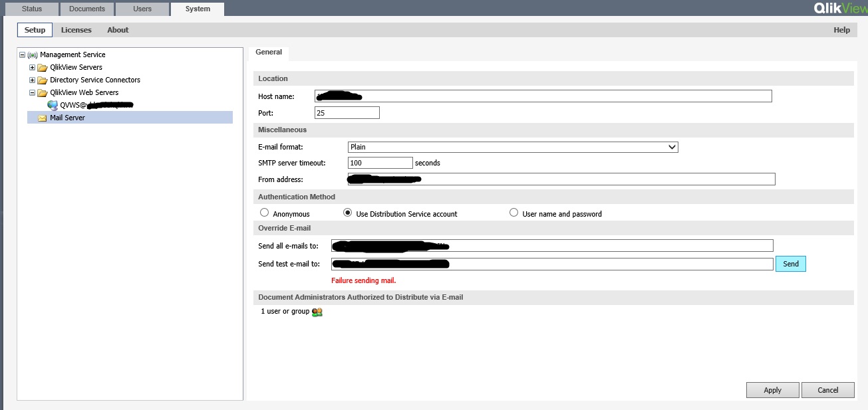Click the Send test e-mail to field

[x=552, y=264]
